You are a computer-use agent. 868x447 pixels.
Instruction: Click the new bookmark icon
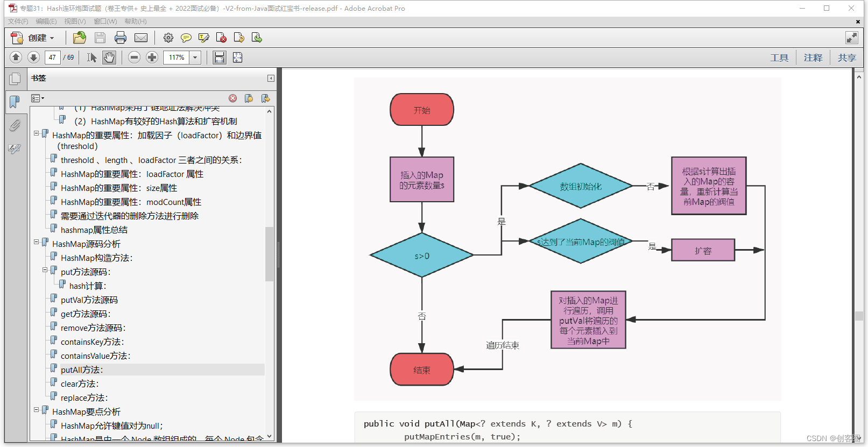pos(249,98)
